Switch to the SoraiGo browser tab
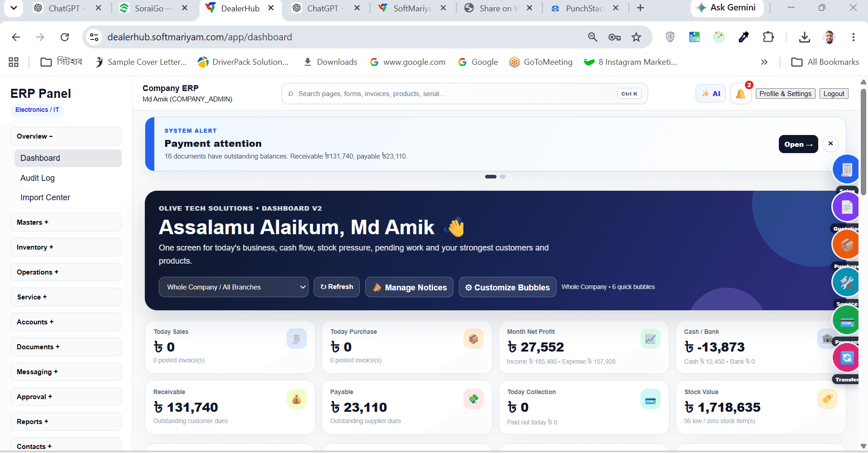The height and width of the screenshot is (453, 868). click(x=154, y=8)
